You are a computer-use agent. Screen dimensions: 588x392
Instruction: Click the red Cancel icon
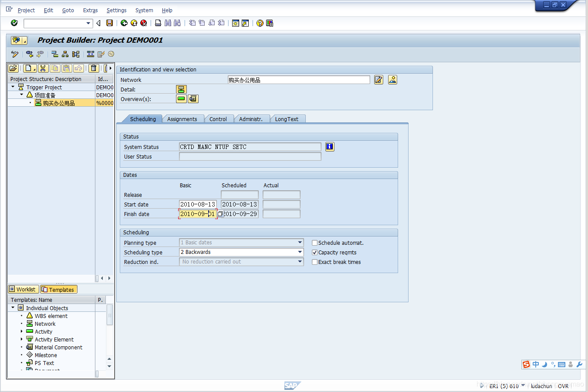(143, 23)
